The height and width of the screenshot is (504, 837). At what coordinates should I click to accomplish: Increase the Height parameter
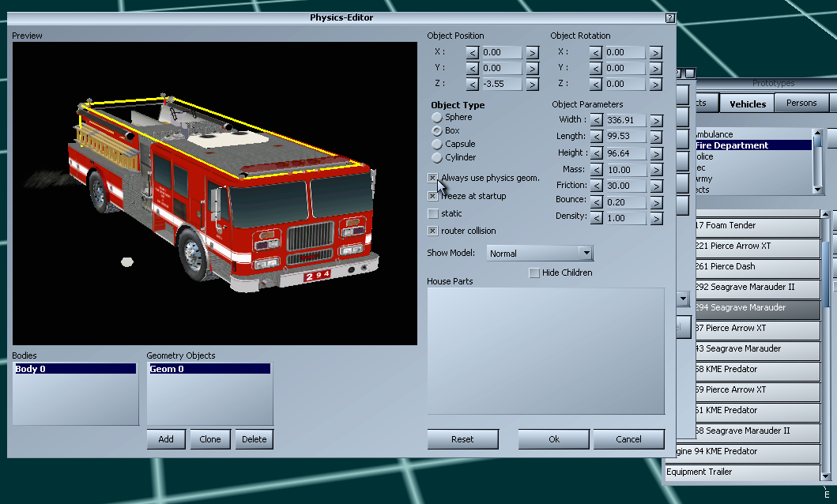657,153
